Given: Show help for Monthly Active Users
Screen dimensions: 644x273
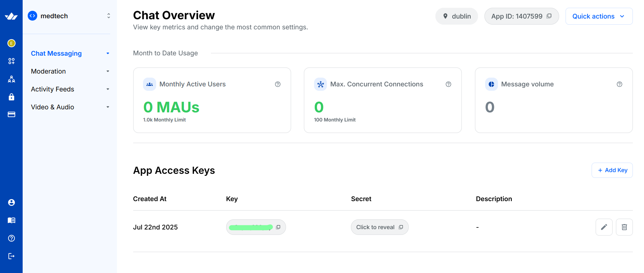Looking at the screenshot, I should [278, 84].
